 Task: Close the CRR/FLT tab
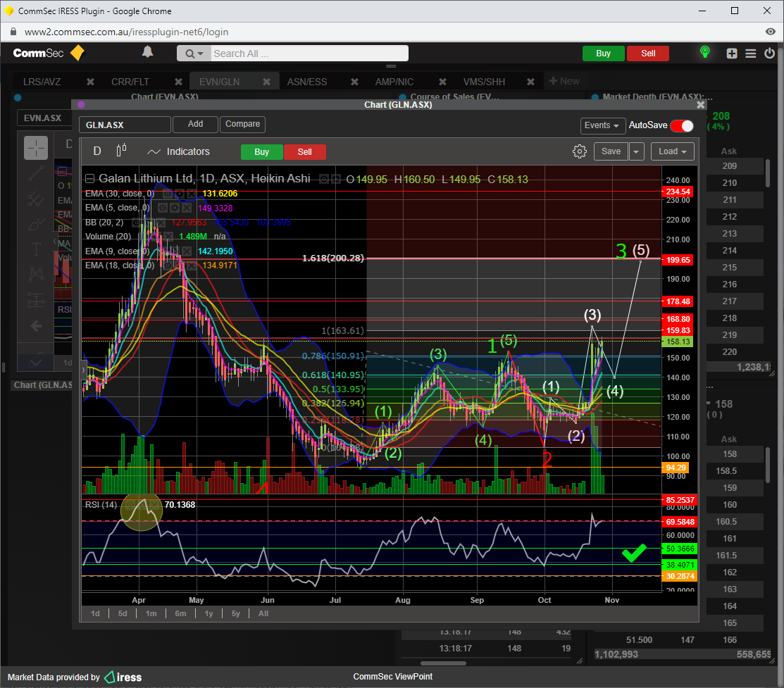[x=178, y=82]
